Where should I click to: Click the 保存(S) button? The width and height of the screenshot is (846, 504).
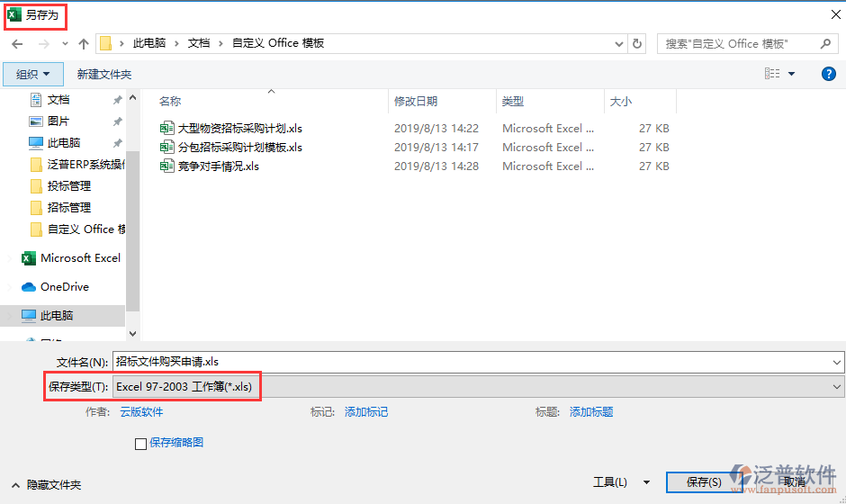703,482
